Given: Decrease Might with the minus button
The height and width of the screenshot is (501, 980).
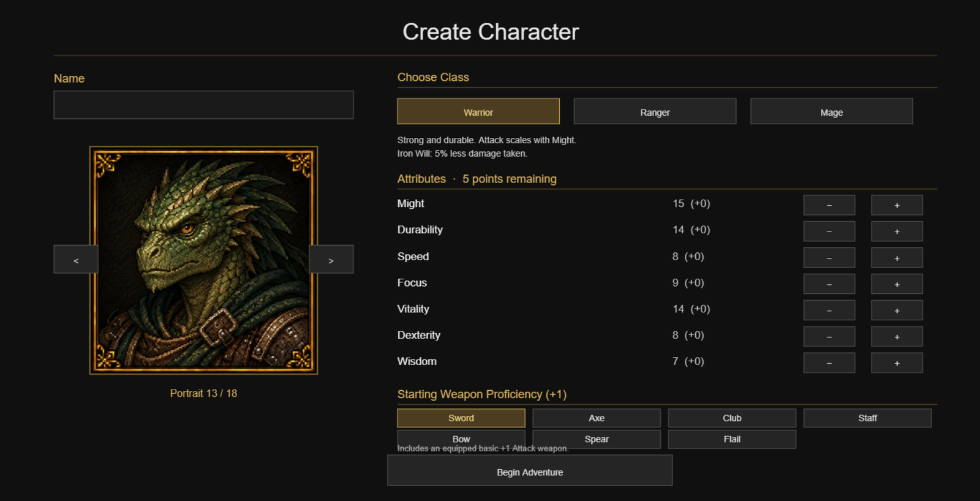Looking at the screenshot, I should point(829,205).
